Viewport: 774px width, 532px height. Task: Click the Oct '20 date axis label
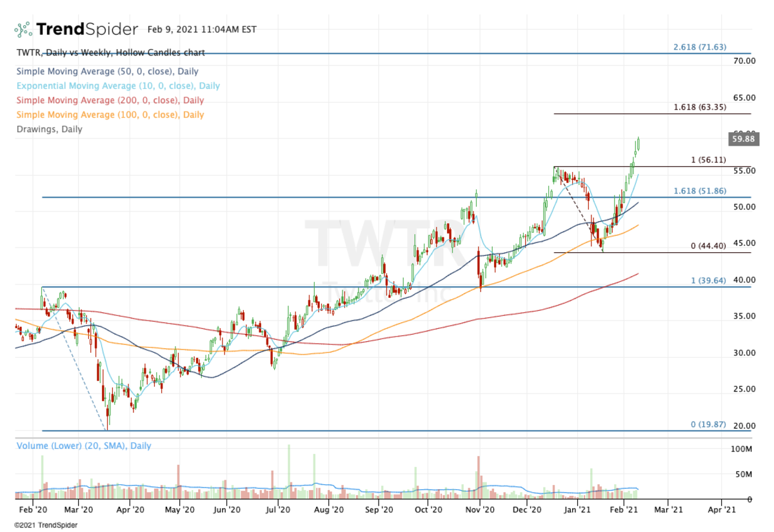coord(428,509)
